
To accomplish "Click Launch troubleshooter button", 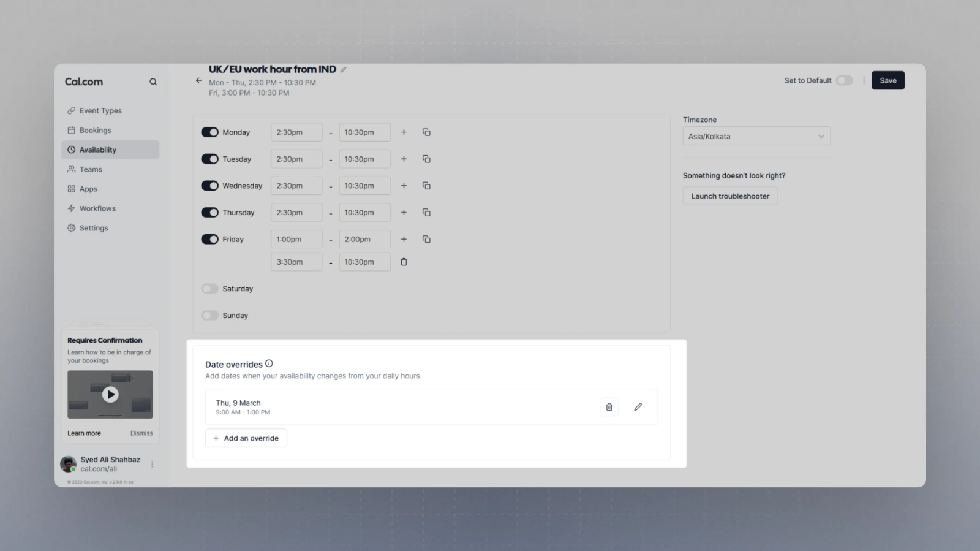I will (730, 196).
